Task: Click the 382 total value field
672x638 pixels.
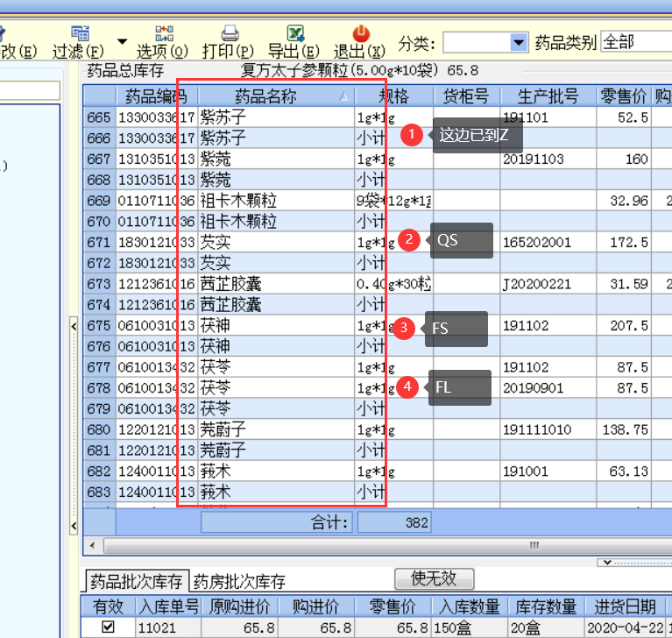Action: pos(394,522)
